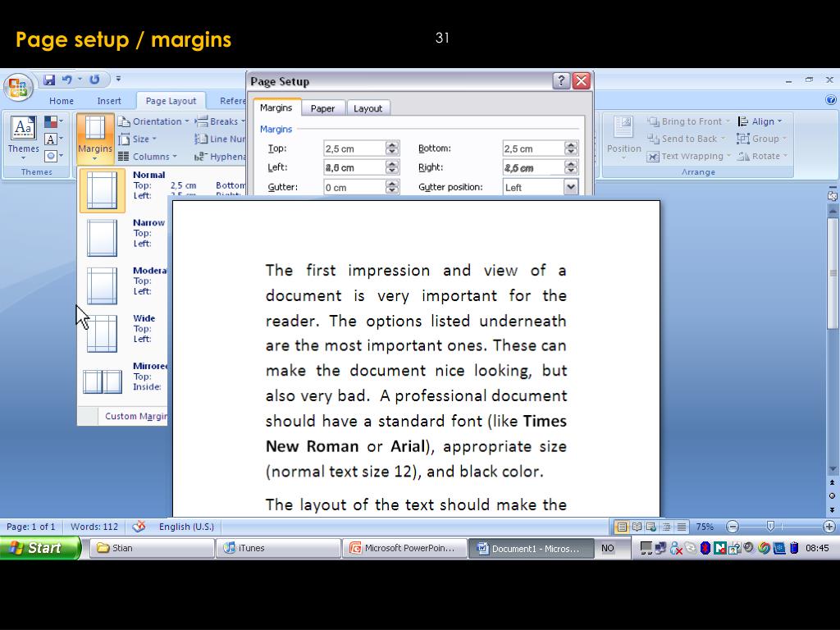Open the References ribbon tab
Viewport: 840px width, 630px height.
(x=232, y=101)
